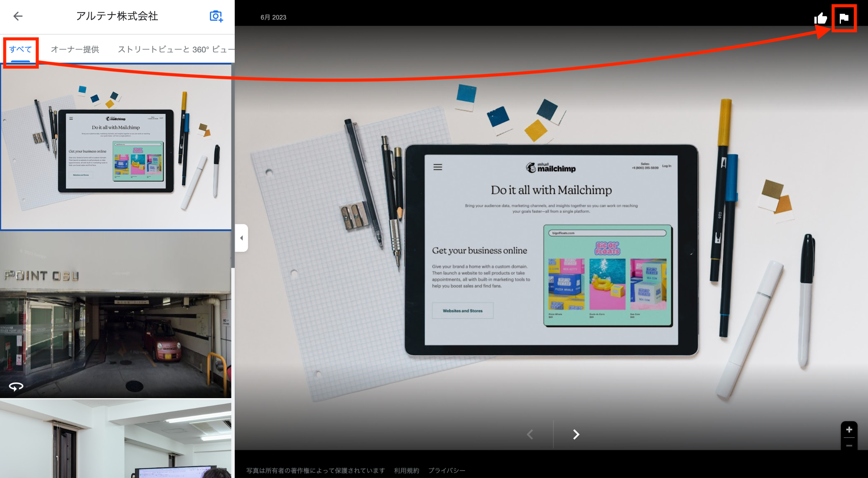This screenshot has width=868, height=478.
Task: Select the Mailchimp tablet photo thumbnail
Action: (116, 147)
